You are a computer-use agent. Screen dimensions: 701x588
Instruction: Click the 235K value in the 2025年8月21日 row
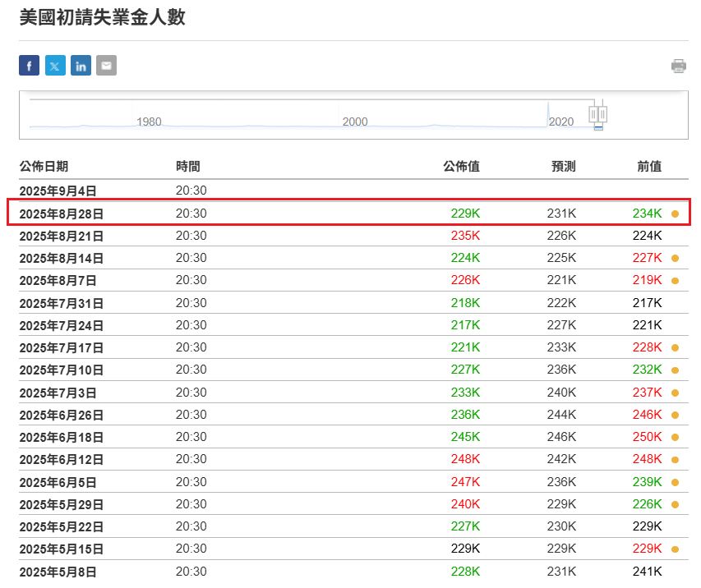click(x=465, y=236)
